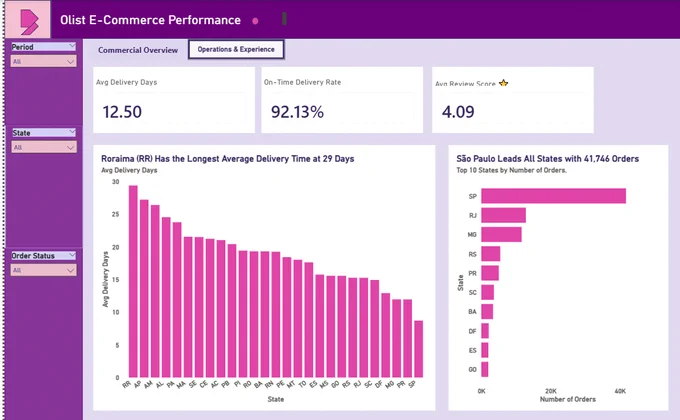Click the Avg Delivery Days value 12.50
The image size is (680, 420).
(122, 112)
